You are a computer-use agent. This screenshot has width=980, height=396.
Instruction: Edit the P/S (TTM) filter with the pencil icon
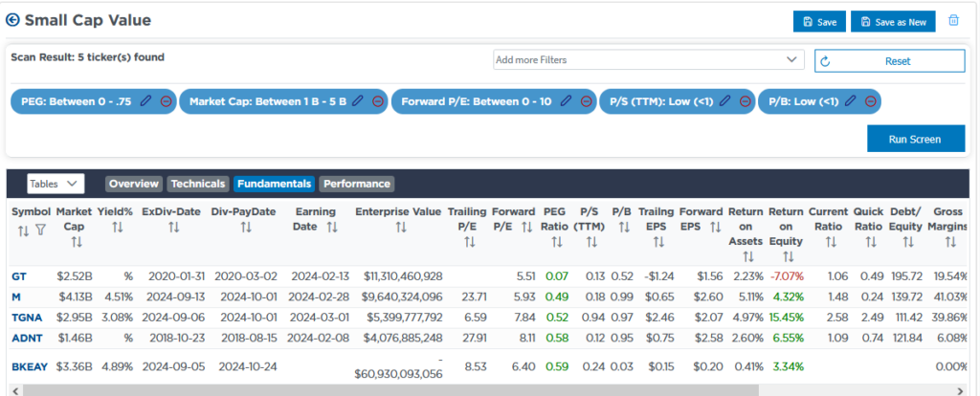(725, 101)
